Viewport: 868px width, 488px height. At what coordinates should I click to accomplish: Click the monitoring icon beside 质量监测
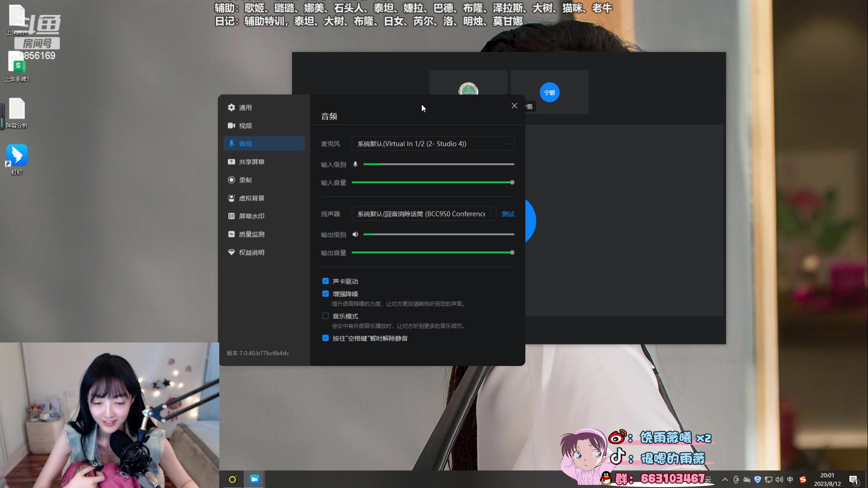tap(231, 234)
